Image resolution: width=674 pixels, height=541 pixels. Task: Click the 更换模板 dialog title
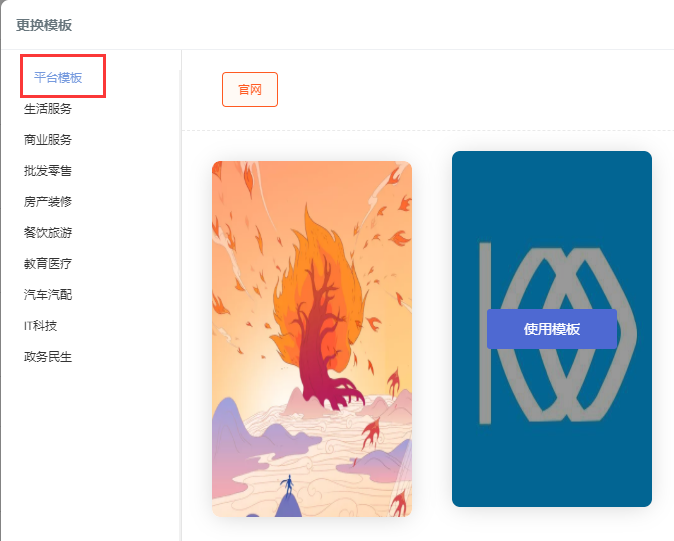click(44, 25)
